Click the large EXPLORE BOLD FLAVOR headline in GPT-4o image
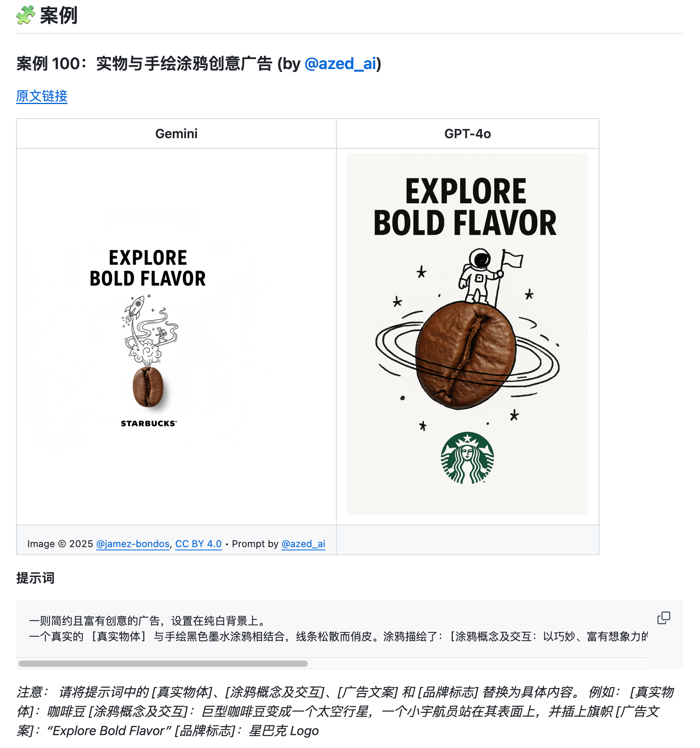 coord(465,207)
